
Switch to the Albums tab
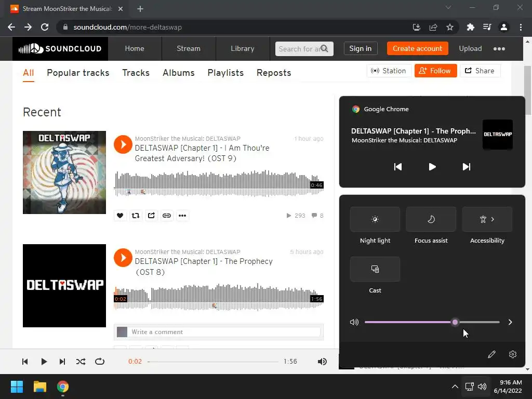(x=179, y=73)
